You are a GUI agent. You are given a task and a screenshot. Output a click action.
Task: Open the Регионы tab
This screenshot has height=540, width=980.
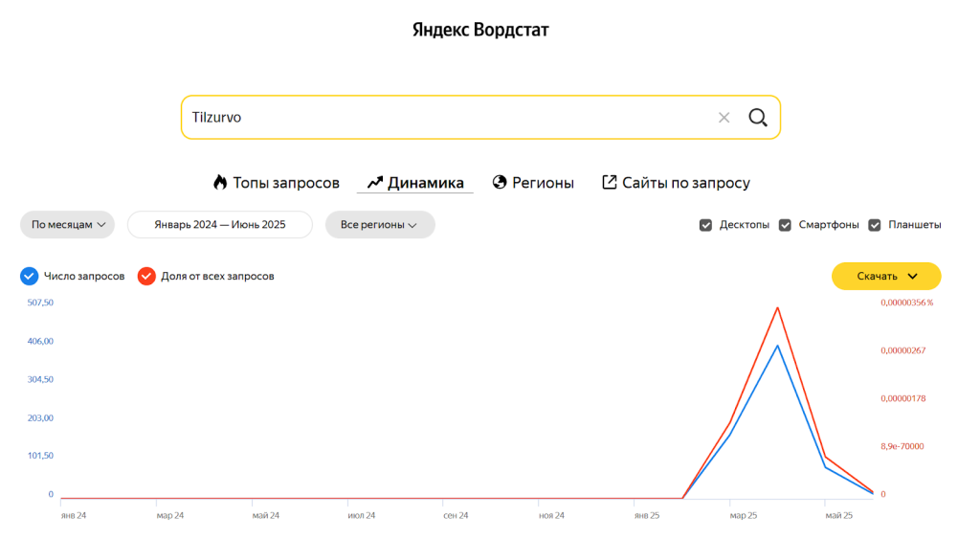[543, 183]
